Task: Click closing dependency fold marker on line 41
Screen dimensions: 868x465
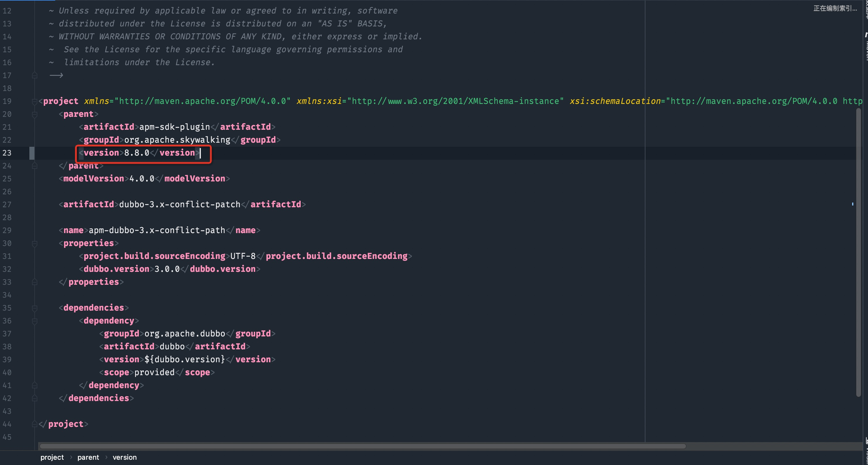Action: click(34, 385)
